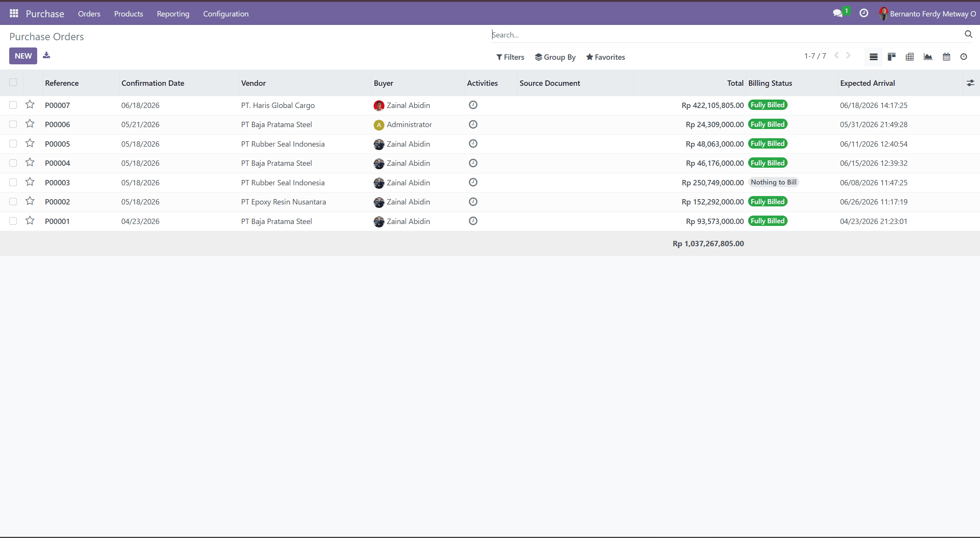The width and height of the screenshot is (980, 538).
Task: Select the checkbox for P00007
Action: pyautogui.click(x=13, y=105)
